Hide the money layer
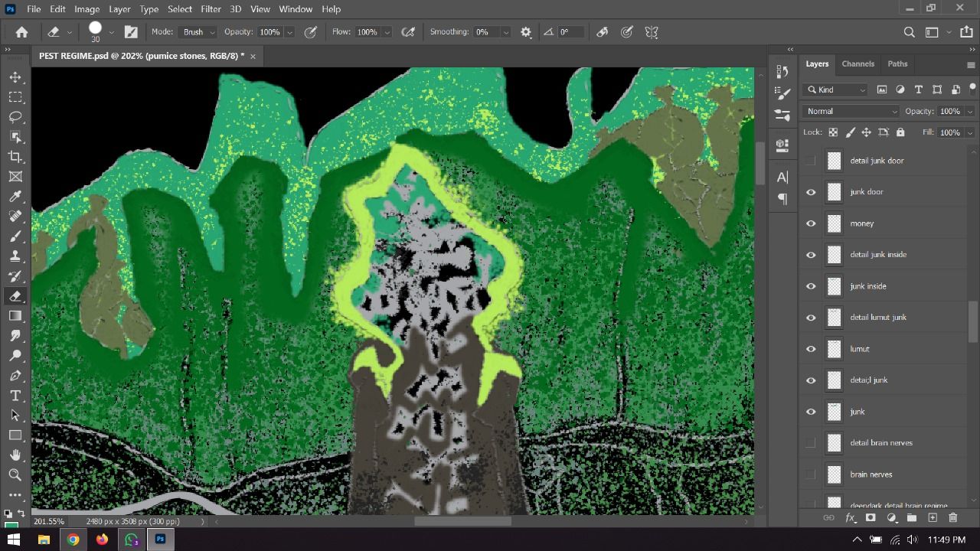980x551 pixels. click(811, 223)
